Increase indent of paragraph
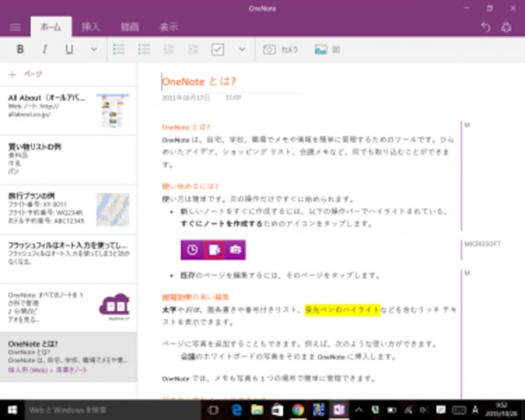This screenshot has height=420, width=525. pyautogui.click(x=193, y=50)
